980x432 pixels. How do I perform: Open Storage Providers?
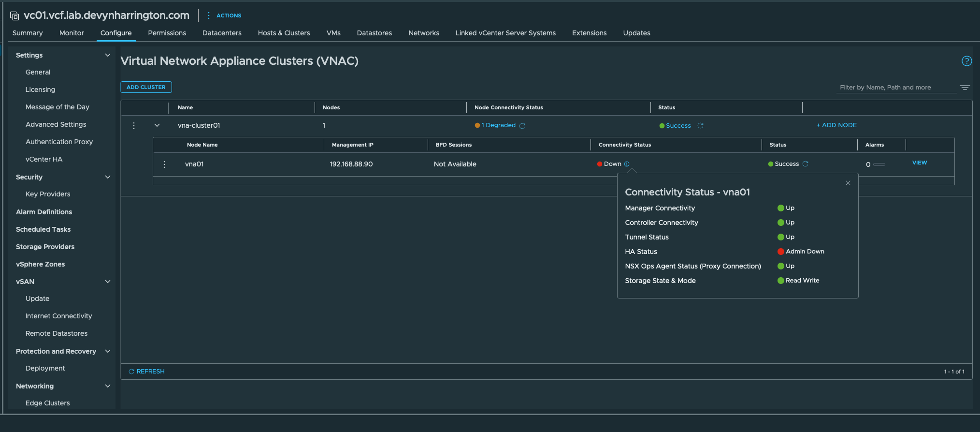pyautogui.click(x=45, y=247)
